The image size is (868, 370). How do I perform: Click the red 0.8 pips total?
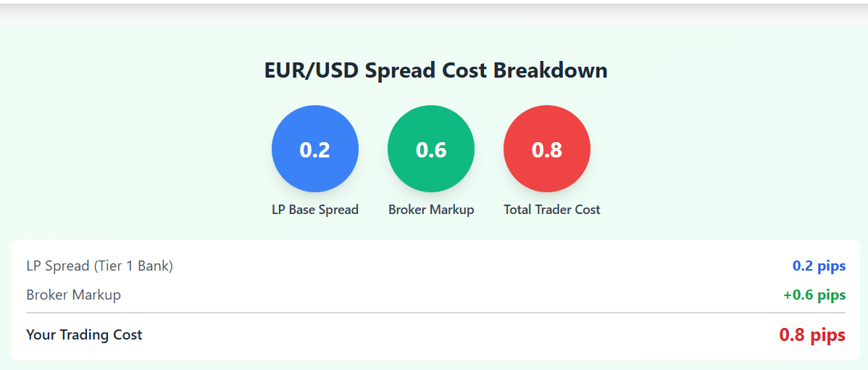812,335
